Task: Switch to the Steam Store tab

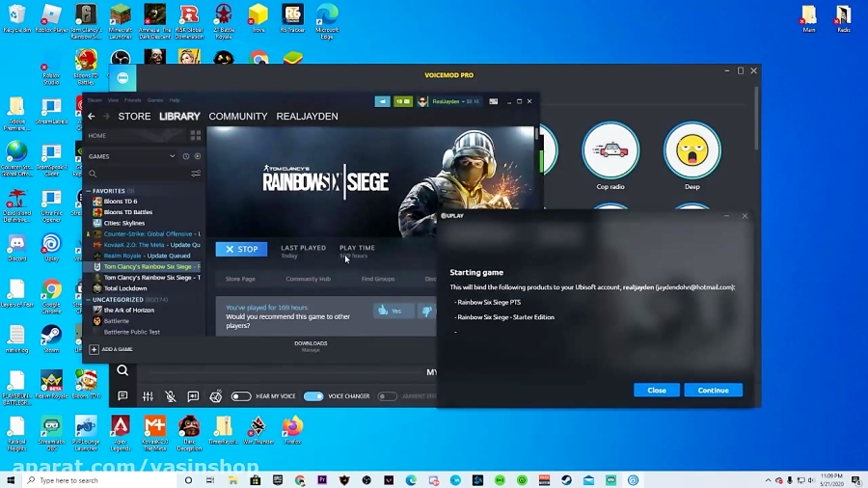Action: 134,117
